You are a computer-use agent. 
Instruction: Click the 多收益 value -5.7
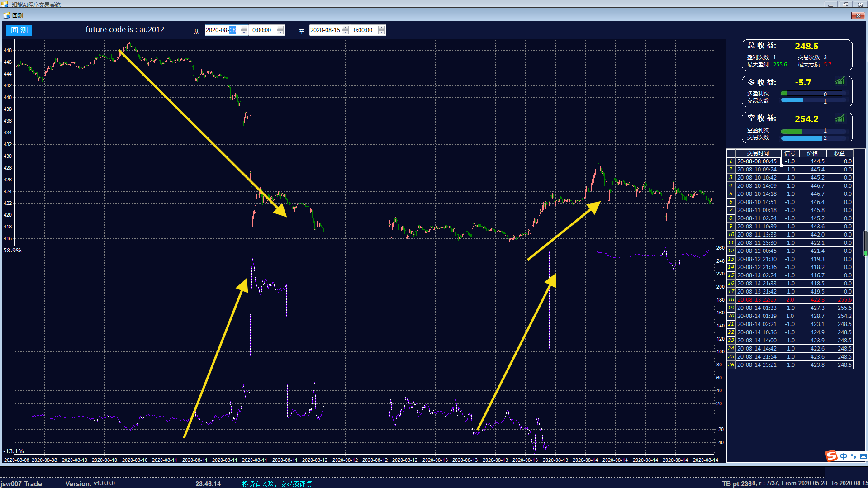tap(803, 83)
